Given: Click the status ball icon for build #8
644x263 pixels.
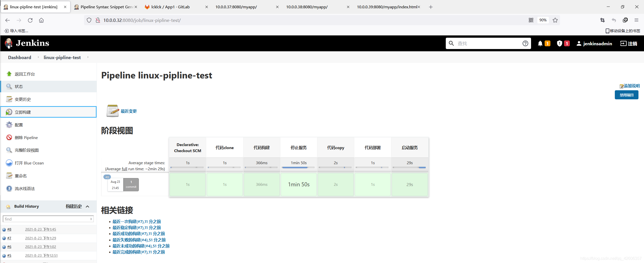Looking at the screenshot, I should pos(4,230).
